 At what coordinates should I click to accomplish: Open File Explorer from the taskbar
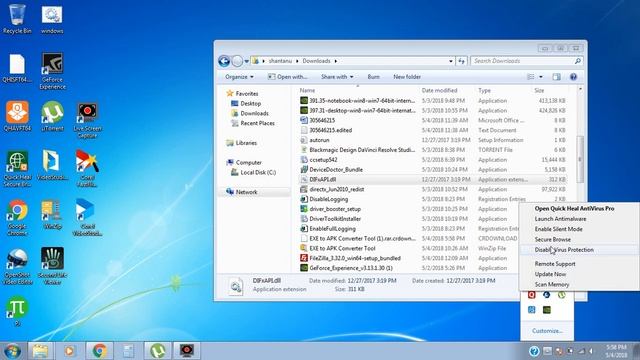[40, 351]
